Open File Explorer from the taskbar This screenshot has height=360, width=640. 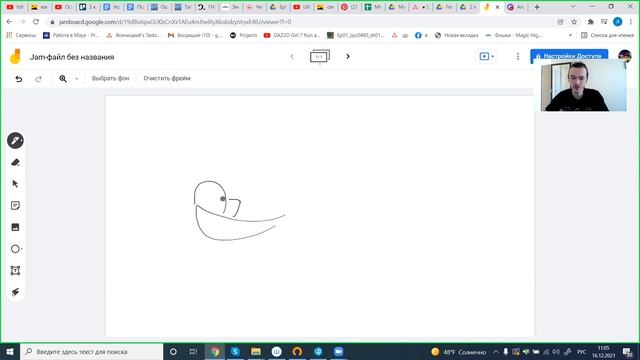click(256, 351)
